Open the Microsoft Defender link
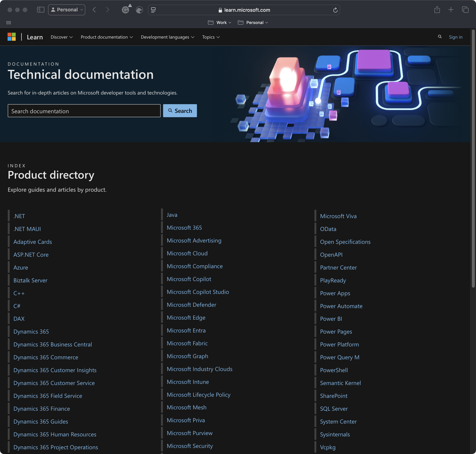This screenshot has width=476, height=454. pyautogui.click(x=192, y=305)
